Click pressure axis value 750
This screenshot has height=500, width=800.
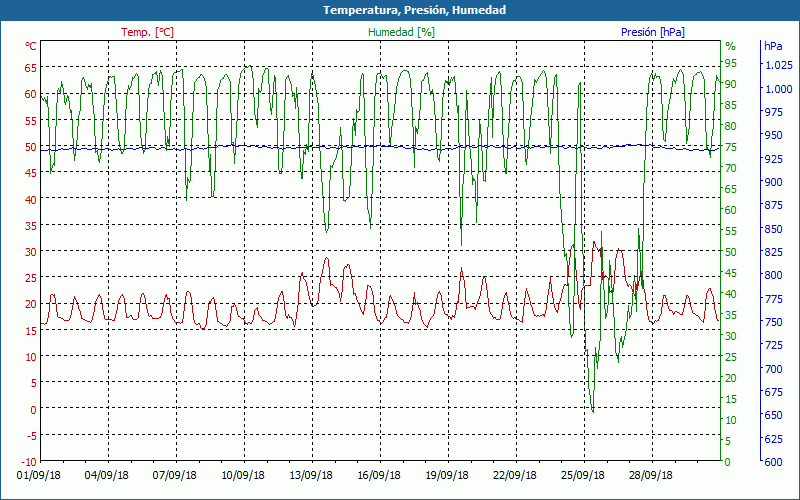(x=774, y=322)
